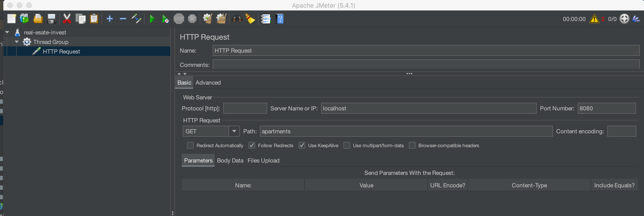Enable Use multipart/form-data checkbox
Image resolution: width=644 pixels, height=216 pixels.
(x=347, y=145)
